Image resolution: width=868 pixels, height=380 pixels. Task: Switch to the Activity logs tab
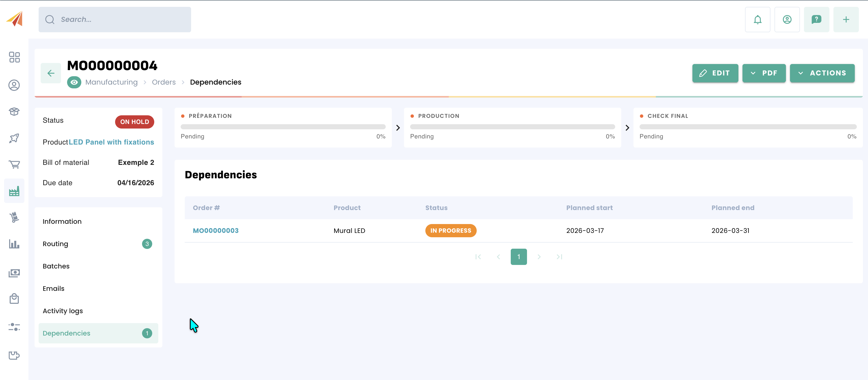pos(63,311)
